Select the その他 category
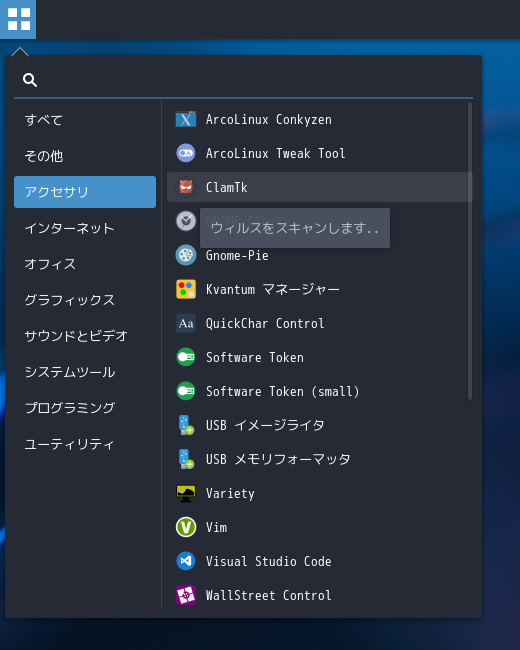 (44, 156)
